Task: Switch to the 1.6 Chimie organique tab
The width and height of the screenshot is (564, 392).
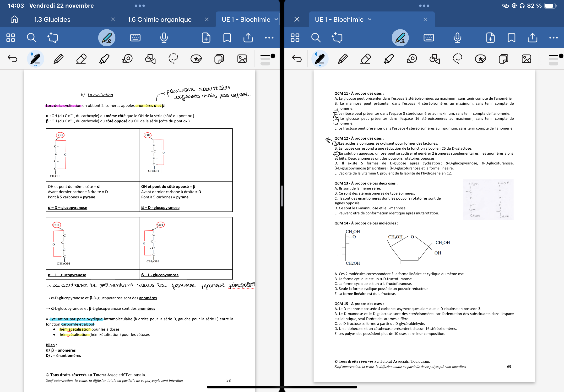Action: (160, 19)
